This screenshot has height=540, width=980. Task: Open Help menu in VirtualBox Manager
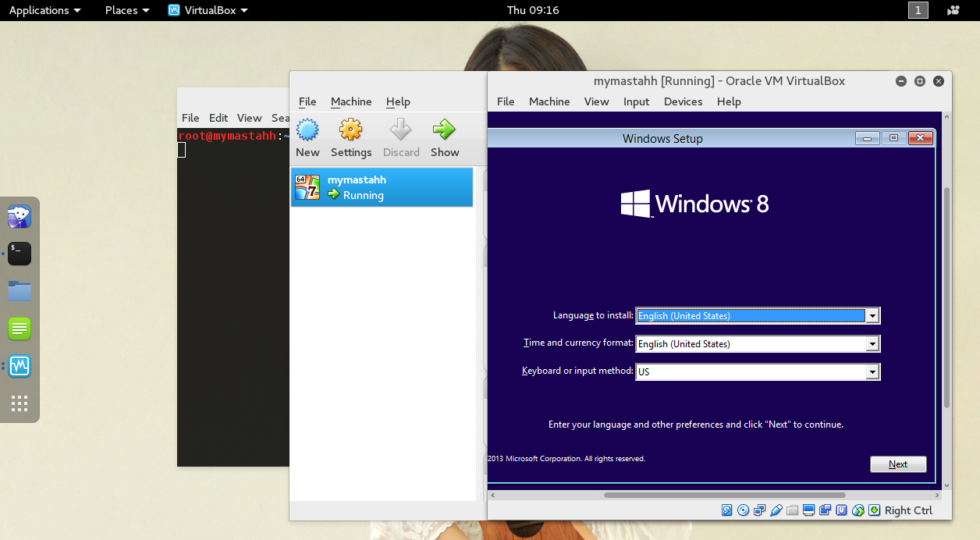(398, 101)
